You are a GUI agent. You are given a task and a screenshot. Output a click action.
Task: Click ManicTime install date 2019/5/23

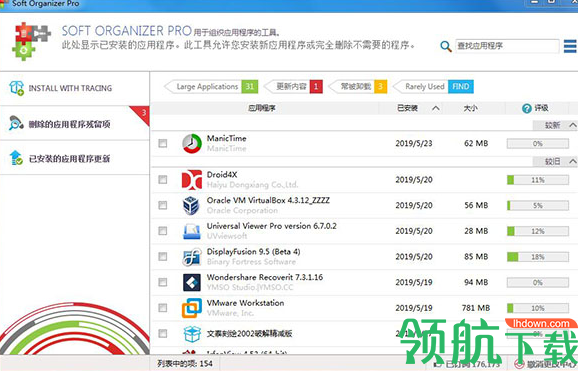point(414,143)
